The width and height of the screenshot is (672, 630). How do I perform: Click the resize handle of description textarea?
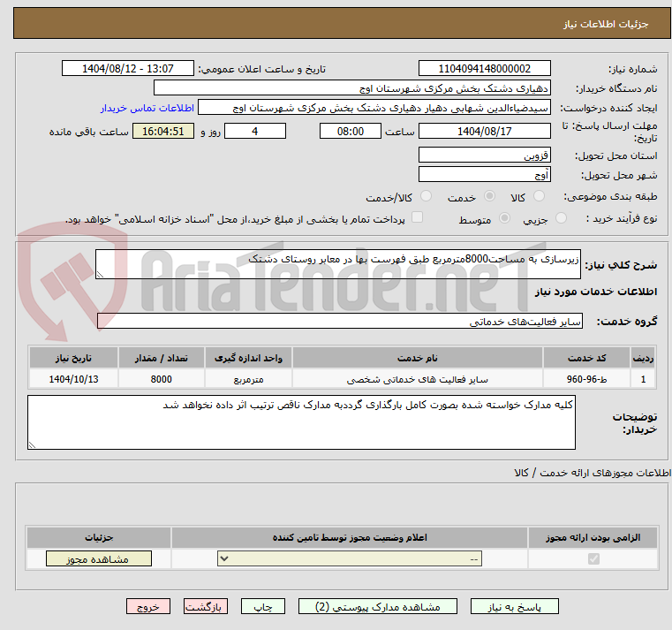(100, 275)
